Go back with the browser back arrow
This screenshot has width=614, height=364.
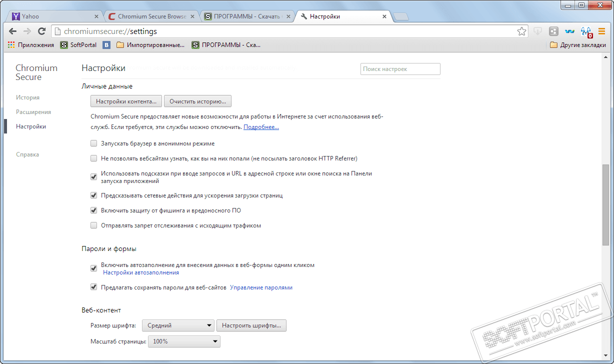[x=13, y=31]
